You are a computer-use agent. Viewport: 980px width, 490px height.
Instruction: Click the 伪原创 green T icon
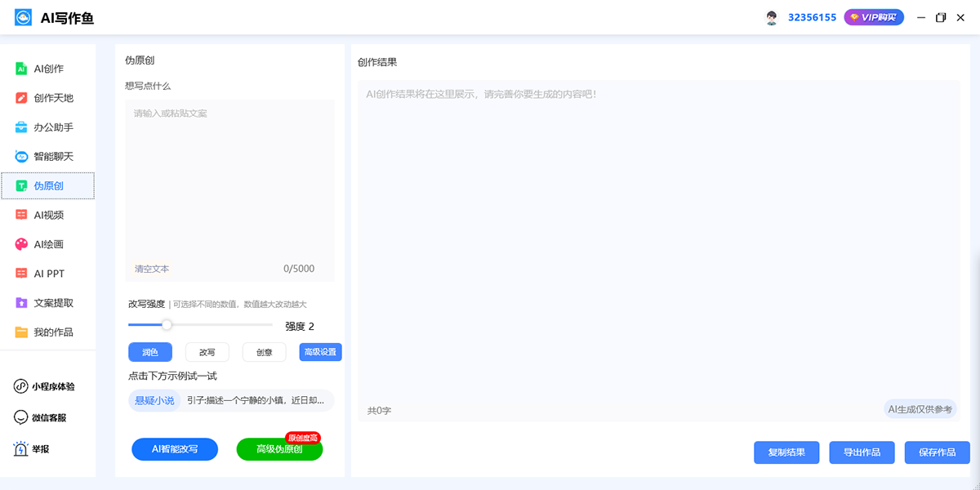(x=21, y=186)
